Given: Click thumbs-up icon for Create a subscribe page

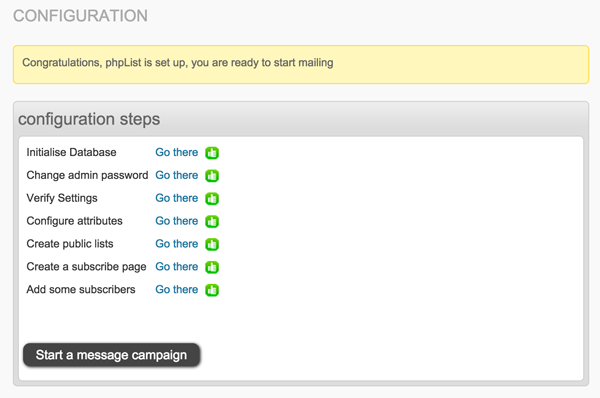Looking at the screenshot, I should (x=212, y=267).
